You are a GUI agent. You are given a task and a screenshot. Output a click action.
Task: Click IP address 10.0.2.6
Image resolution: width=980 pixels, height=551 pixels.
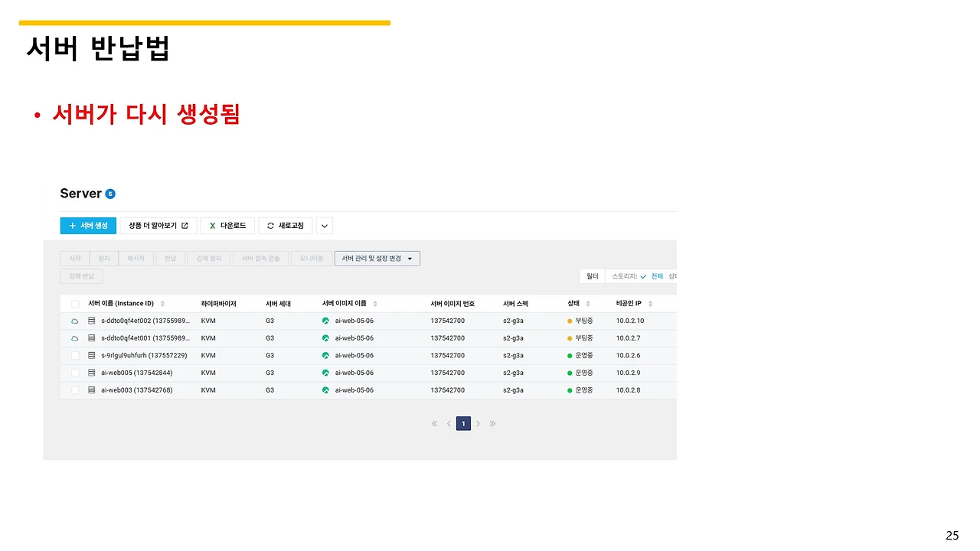tap(629, 356)
